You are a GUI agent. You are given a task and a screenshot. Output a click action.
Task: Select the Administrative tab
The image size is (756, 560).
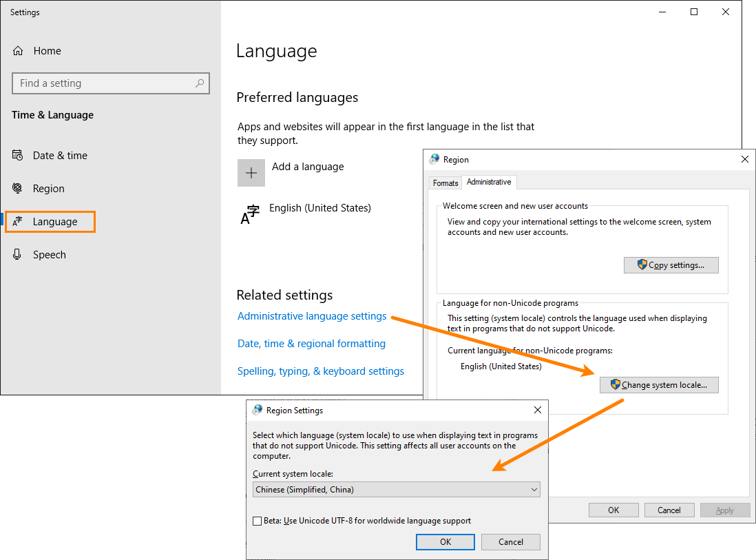pyautogui.click(x=489, y=182)
